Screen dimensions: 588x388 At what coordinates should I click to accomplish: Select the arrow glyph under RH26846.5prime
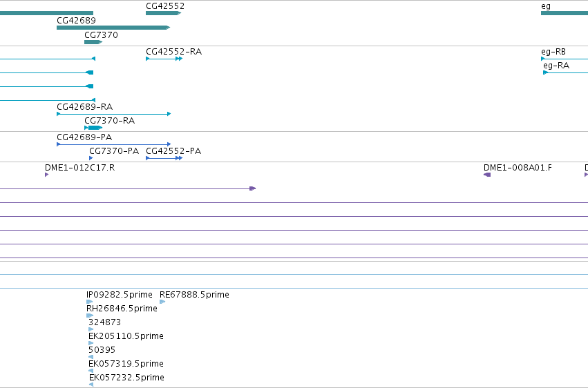(90, 316)
